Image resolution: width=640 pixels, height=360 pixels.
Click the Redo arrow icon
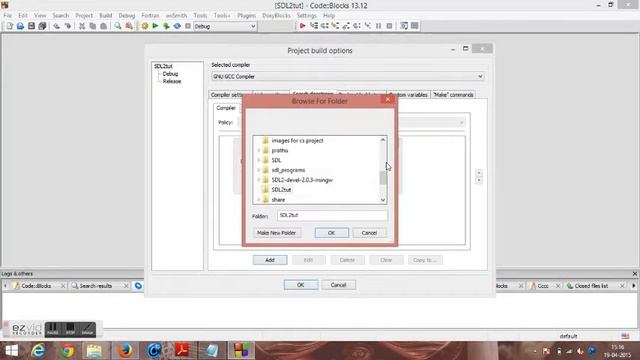coord(68,26)
